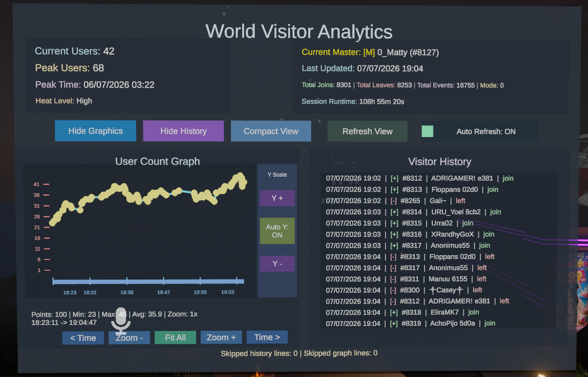Select history row Gali~ left

click(396, 201)
